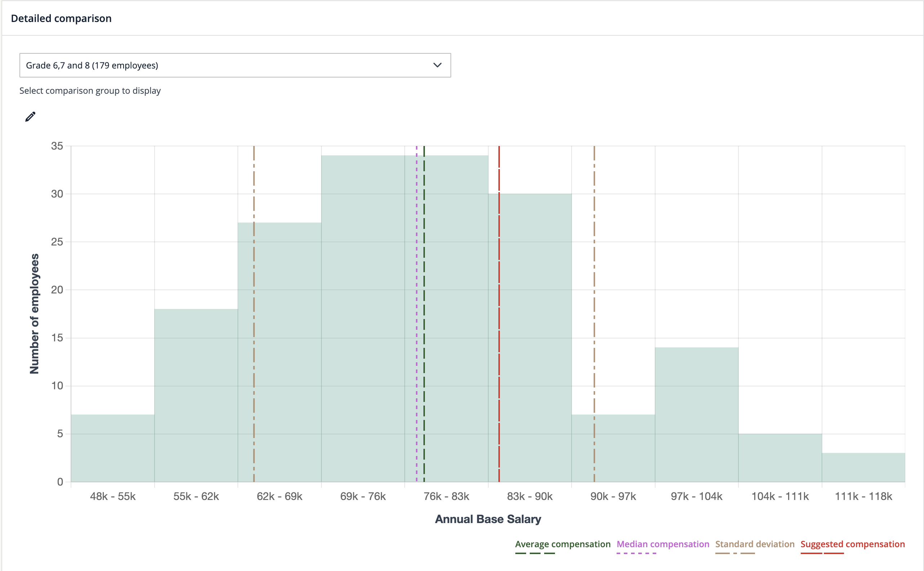Click the 55k - 62k histogram bar

pos(196,395)
